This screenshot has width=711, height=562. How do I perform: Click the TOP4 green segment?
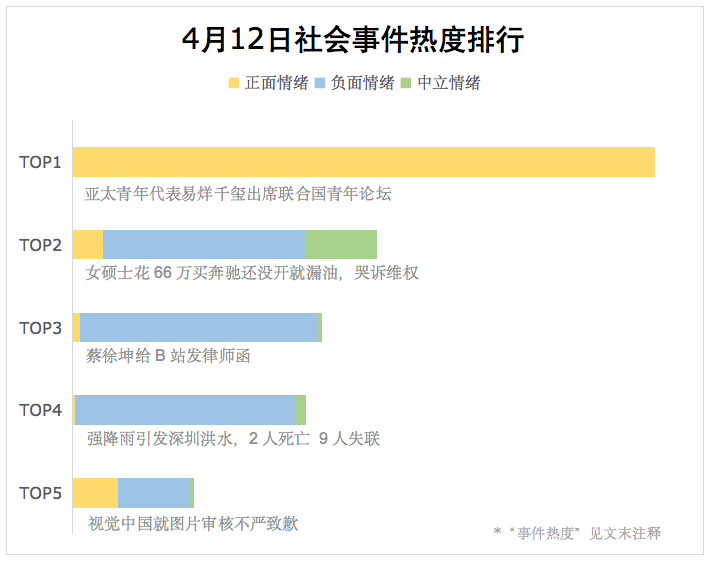301,410
